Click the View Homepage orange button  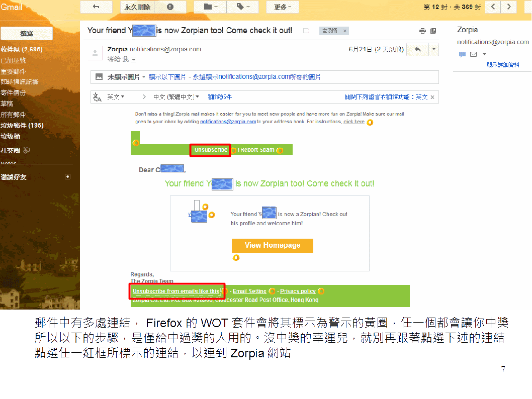273,245
